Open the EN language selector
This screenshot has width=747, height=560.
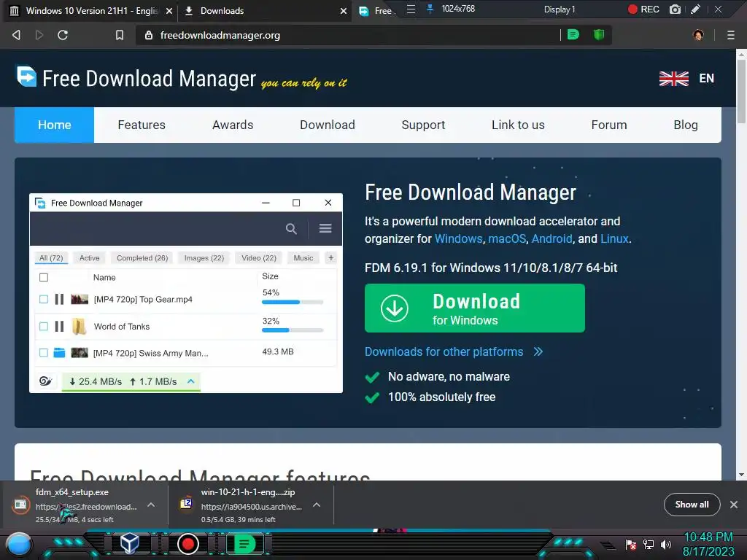pyautogui.click(x=706, y=79)
